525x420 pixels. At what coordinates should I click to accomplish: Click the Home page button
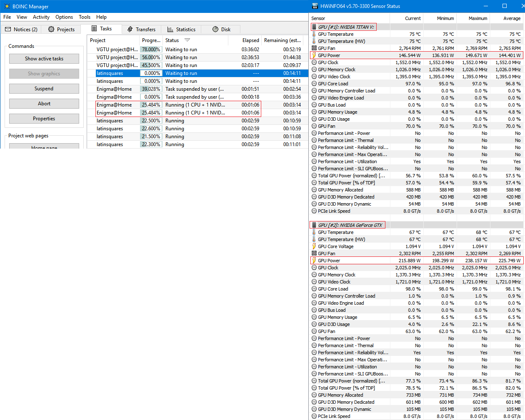coord(44,146)
